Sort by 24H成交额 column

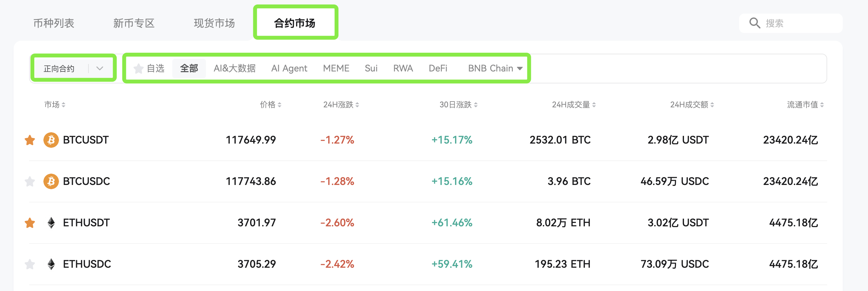point(692,105)
